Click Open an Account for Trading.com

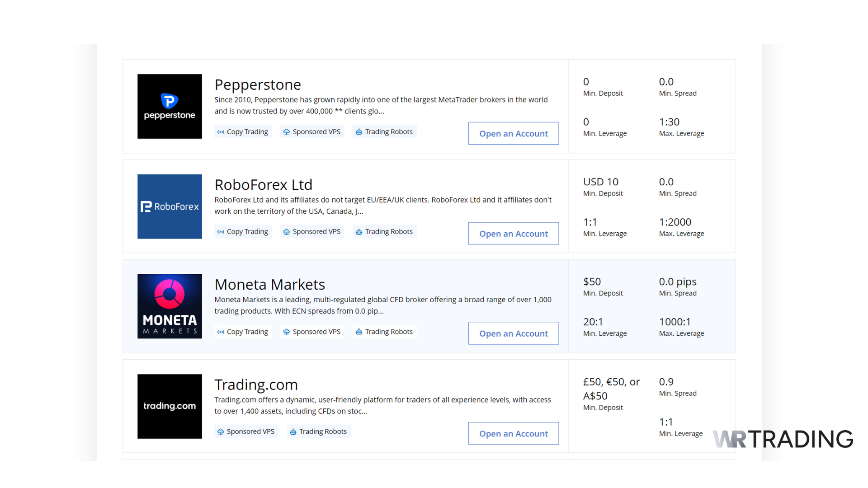pos(514,433)
